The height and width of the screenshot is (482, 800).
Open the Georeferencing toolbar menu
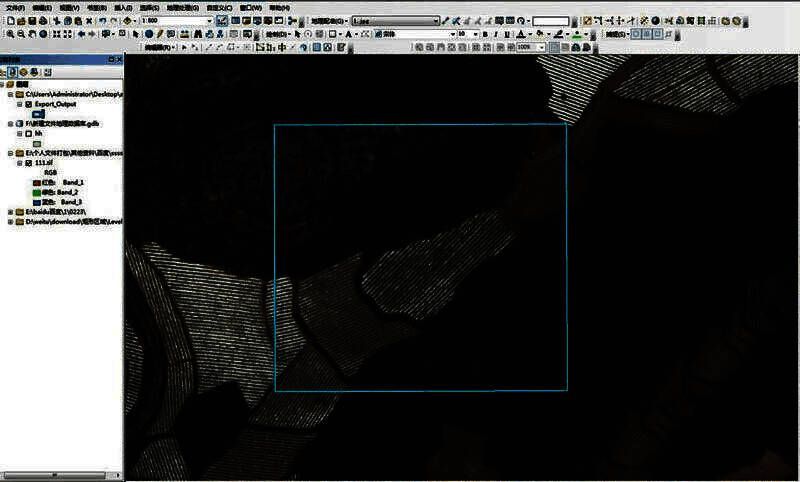pos(329,20)
